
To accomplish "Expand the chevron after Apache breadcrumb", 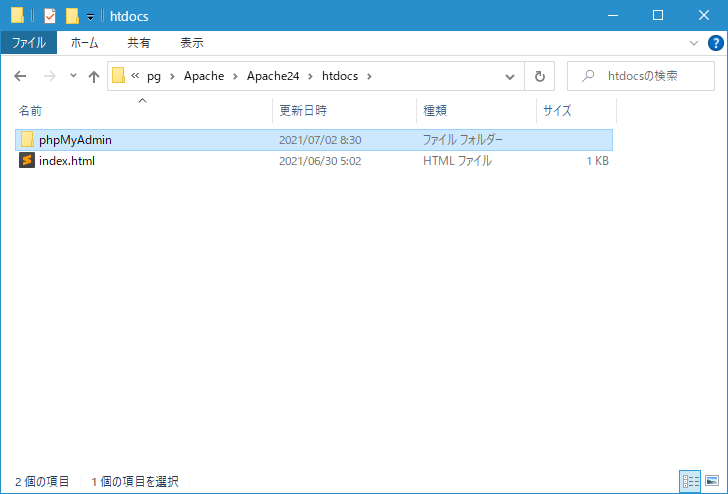I will tap(235, 76).
